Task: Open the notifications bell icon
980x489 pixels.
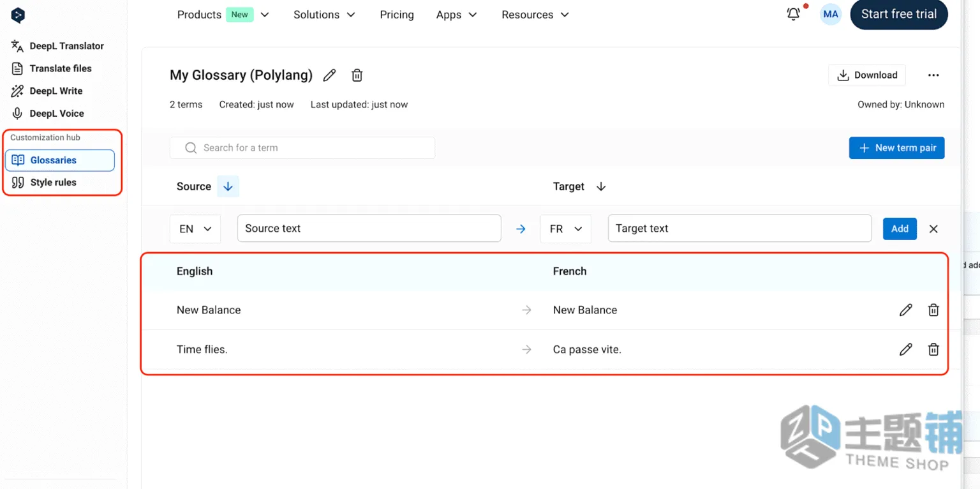Action: point(794,14)
